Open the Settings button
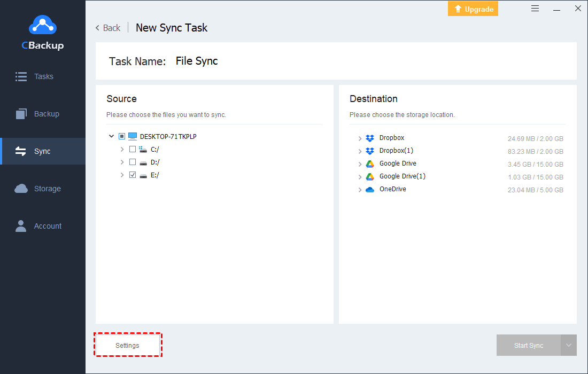The height and width of the screenshot is (374, 588). [128, 346]
